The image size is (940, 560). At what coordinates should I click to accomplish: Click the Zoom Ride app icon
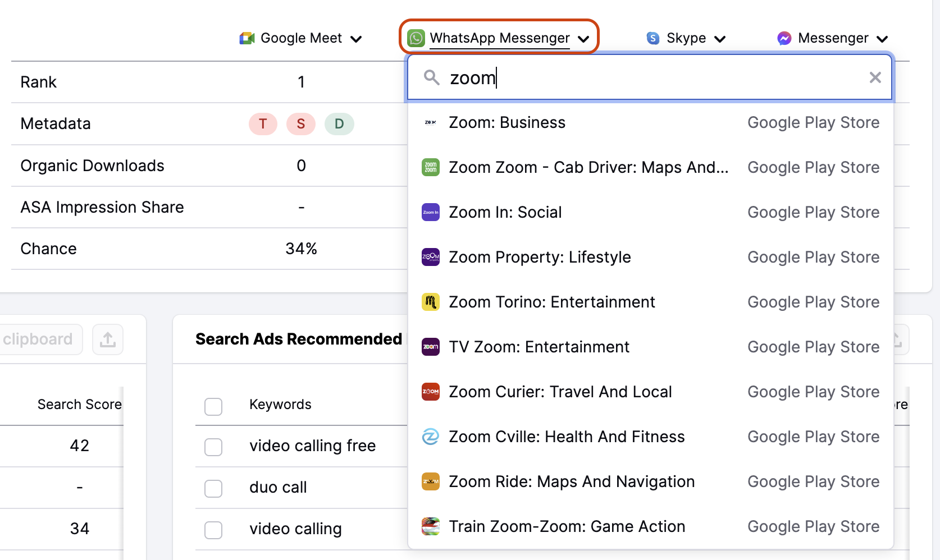(430, 481)
